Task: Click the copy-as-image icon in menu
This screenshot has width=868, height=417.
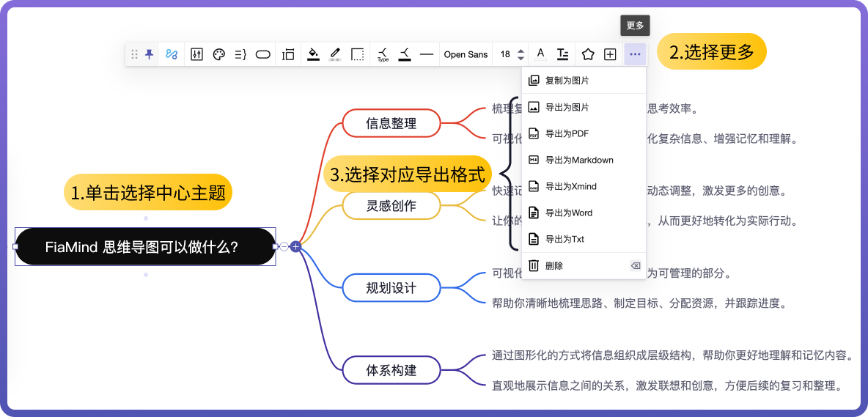Action: click(x=534, y=80)
